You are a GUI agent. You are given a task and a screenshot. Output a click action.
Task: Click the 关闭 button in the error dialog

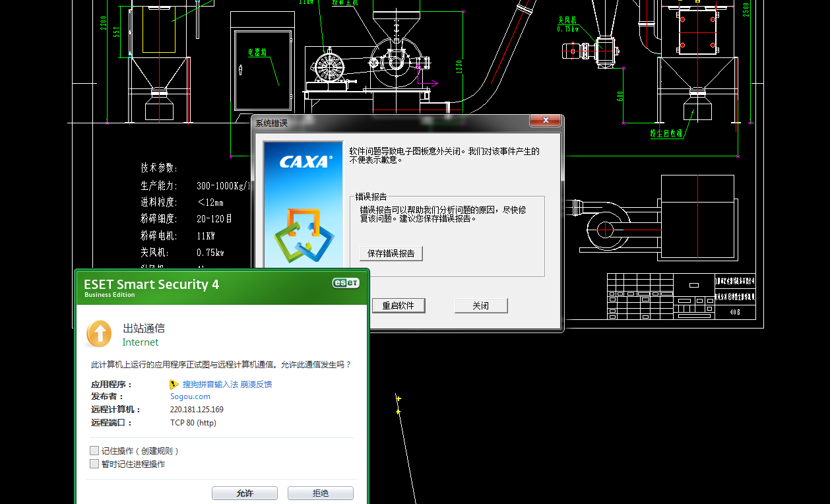click(x=481, y=305)
